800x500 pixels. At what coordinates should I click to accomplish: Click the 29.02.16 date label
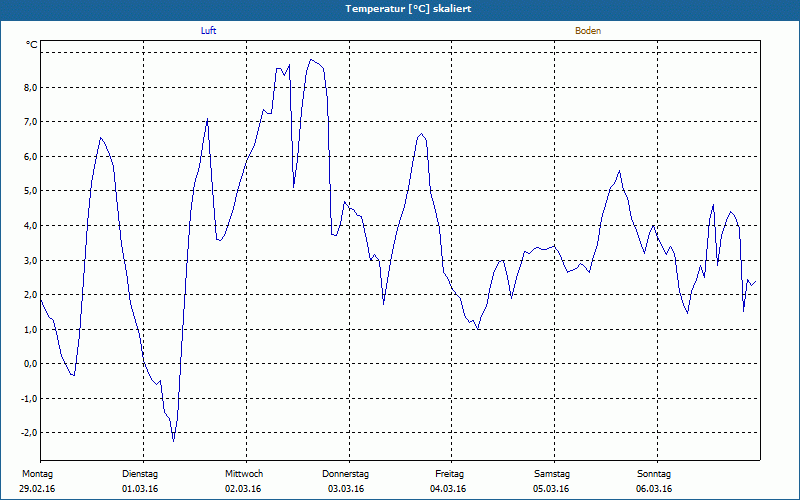37,489
